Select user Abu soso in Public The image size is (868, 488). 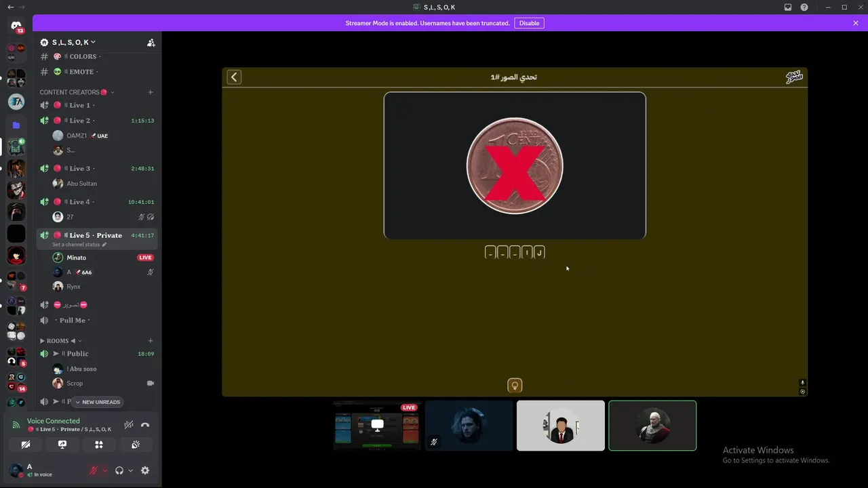[x=97, y=369]
